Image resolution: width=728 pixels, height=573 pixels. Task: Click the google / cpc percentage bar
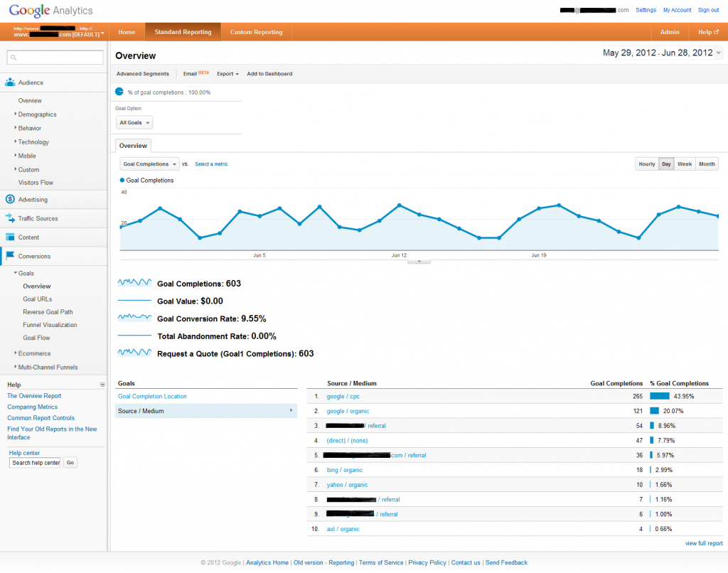point(659,396)
